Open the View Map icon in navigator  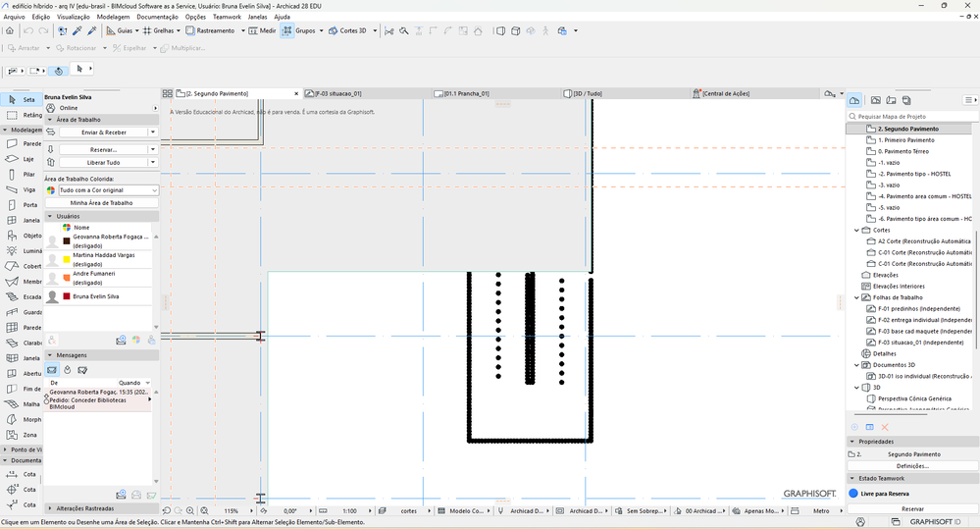[x=876, y=100]
